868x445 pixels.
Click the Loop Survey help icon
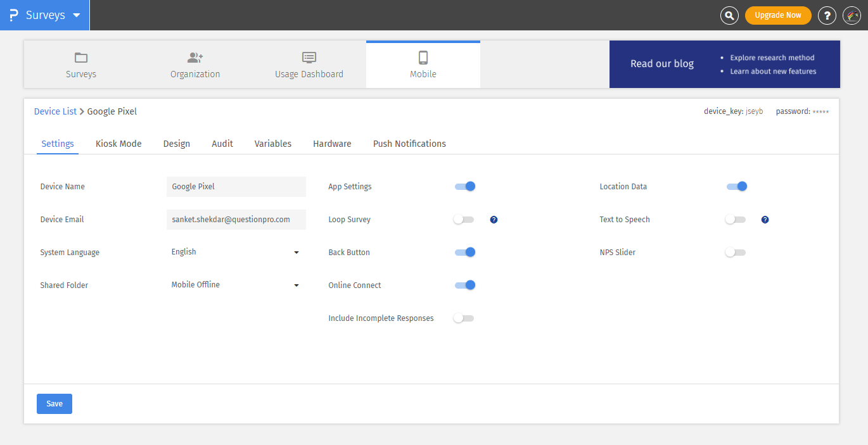tap(494, 219)
